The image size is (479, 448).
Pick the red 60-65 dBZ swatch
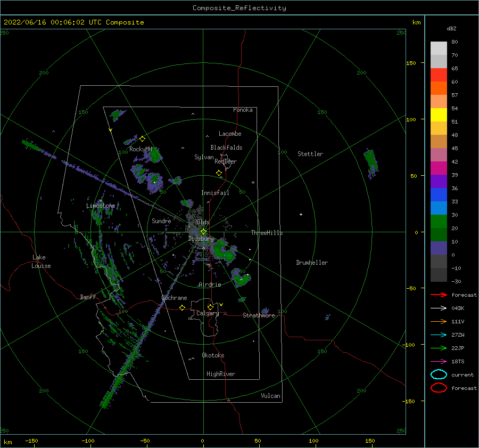point(439,75)
